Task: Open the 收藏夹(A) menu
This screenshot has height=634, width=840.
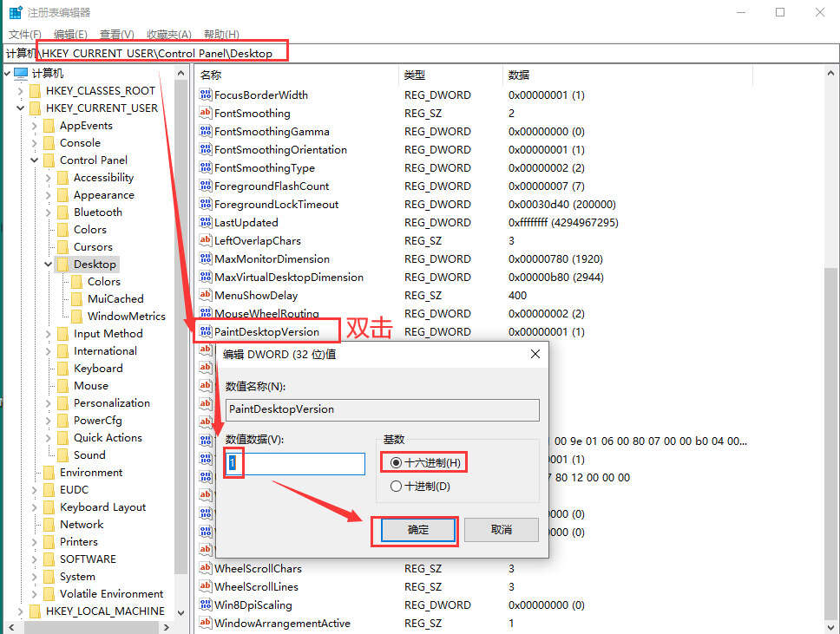Action: (x=169, y=35)
